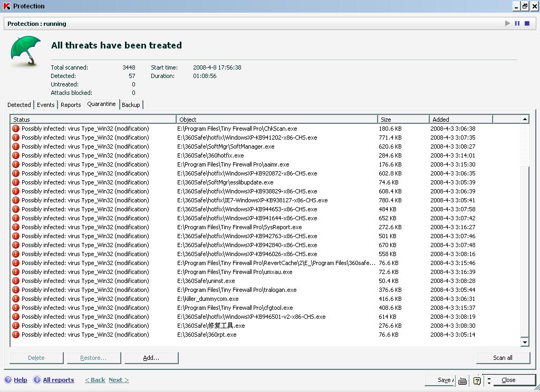Viewport: 540px width, 392px height.
Task: Click the warning icon on the 360rpt.exe row
Action: coord(16,335)
